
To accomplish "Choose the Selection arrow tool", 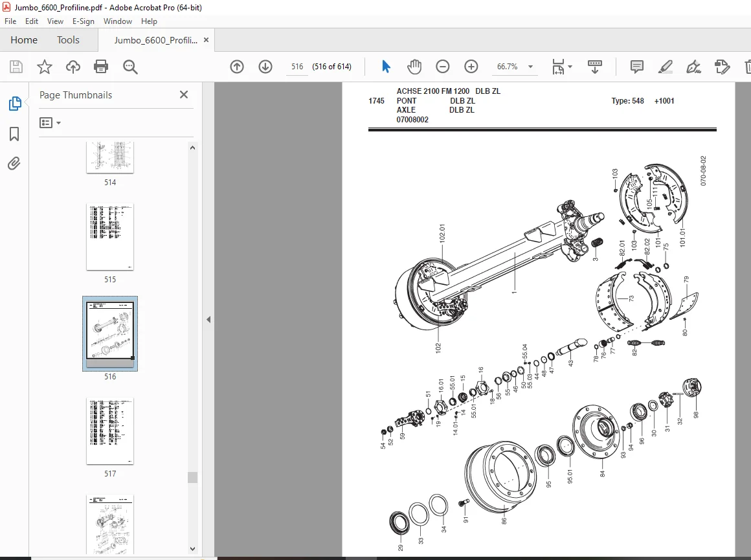I will coord(386,67).
